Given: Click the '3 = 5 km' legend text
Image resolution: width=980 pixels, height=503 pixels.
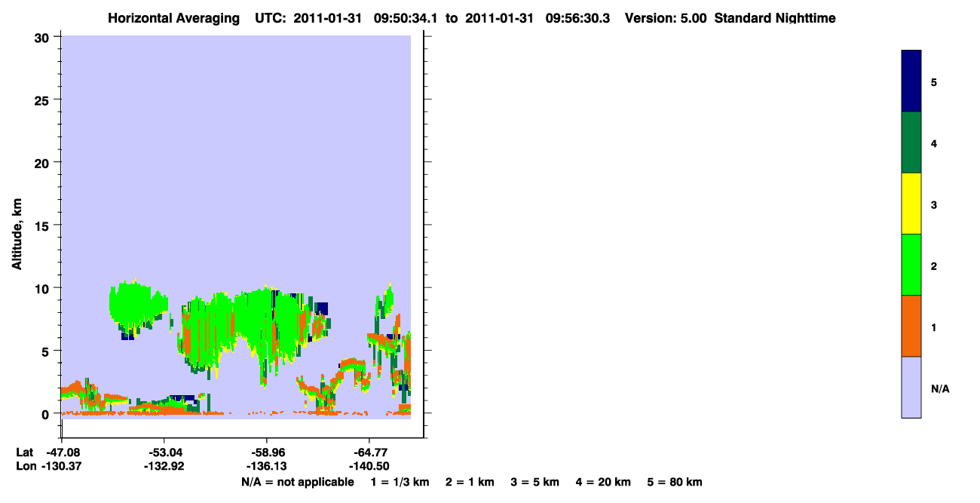Looking at the screenshot, I should click(535, 482).
